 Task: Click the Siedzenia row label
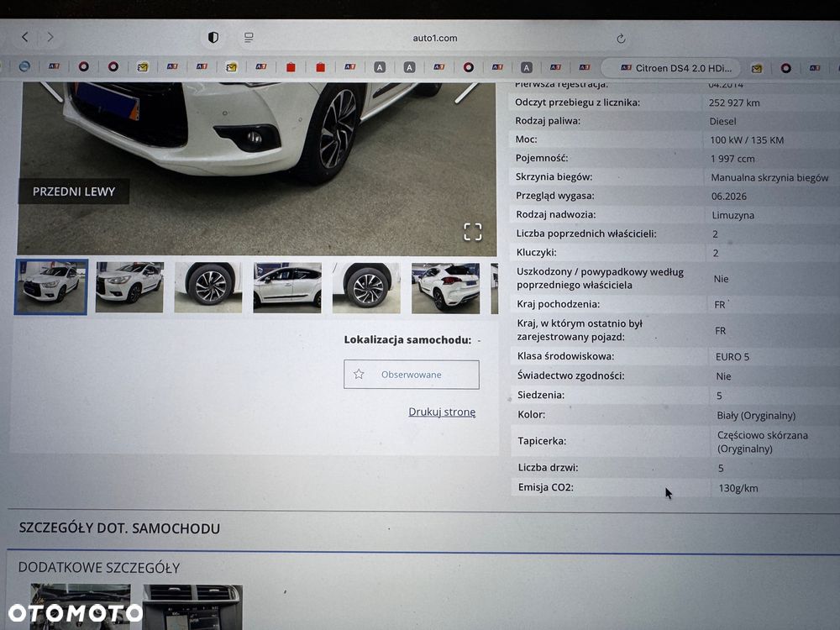coord(541,396)
